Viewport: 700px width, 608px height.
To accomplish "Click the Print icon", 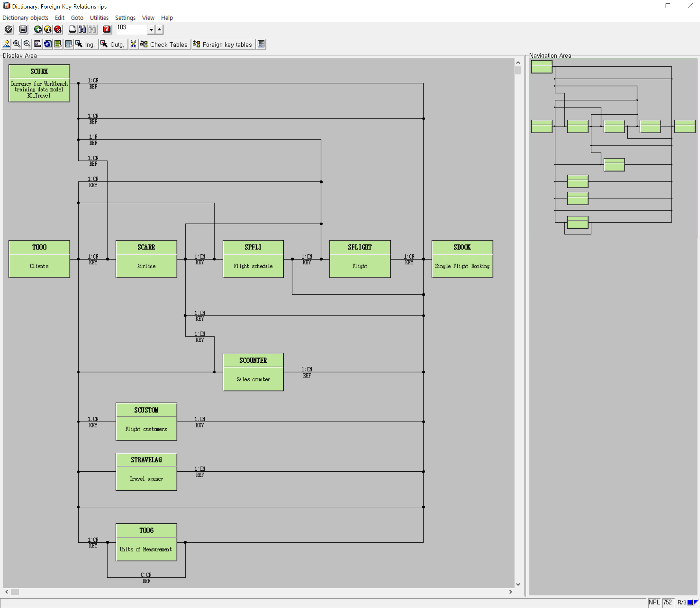I will 72,30.
